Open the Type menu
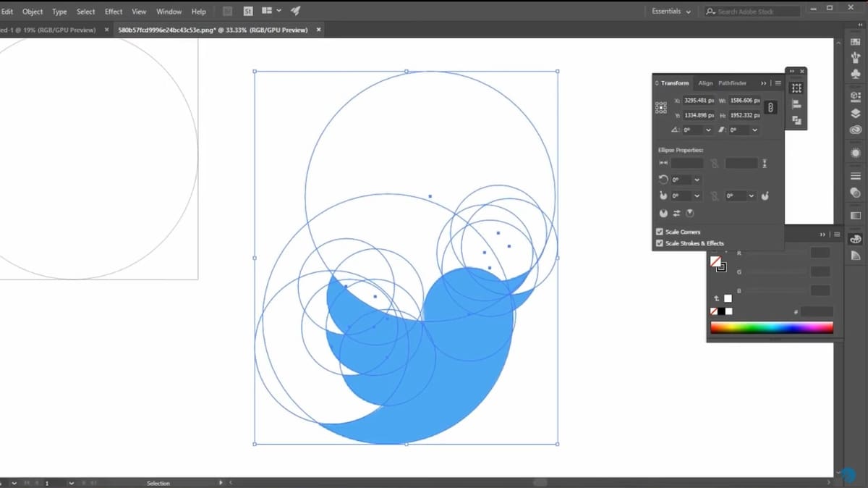Image resolution: width=868 pixels, height=488 pixels. [x=59, y=12]
